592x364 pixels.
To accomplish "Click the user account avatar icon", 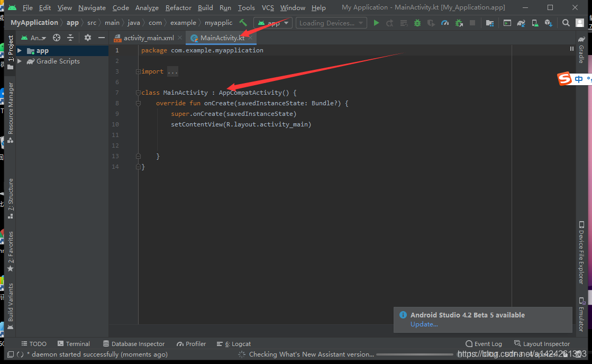I will (579, 23).
